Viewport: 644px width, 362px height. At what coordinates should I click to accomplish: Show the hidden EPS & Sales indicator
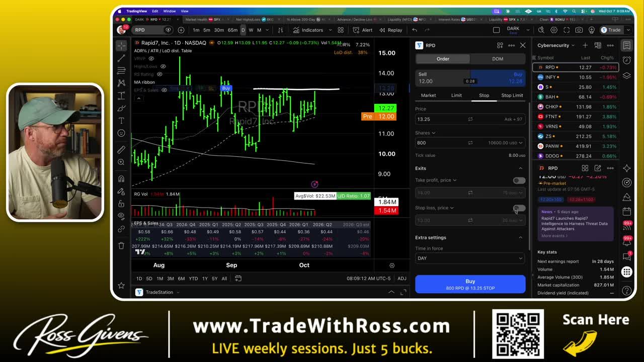pyautogui.click(x=164, y=90)
